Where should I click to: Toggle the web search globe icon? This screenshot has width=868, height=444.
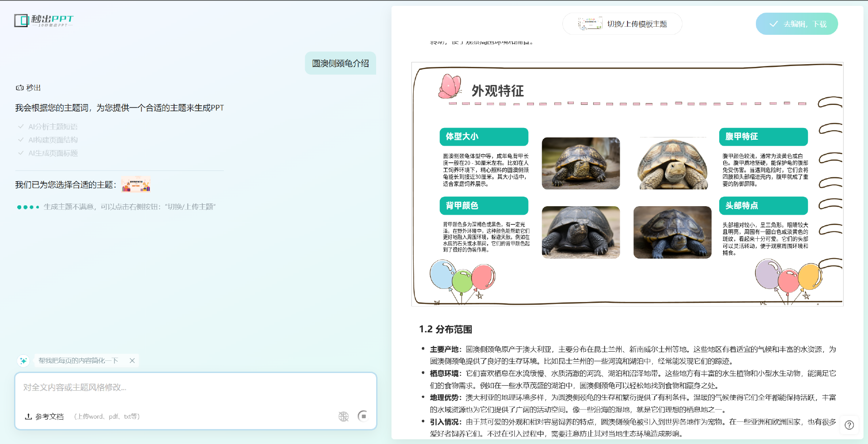pyautogui.click(x=344, y=416)
